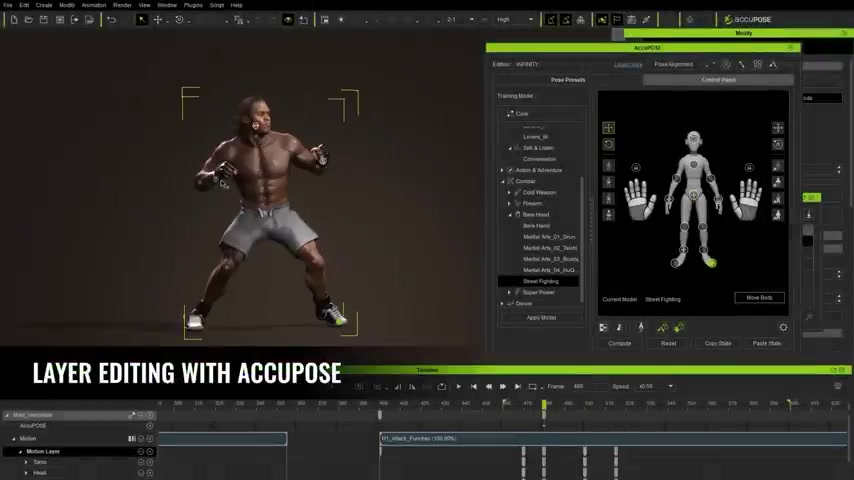Toggle the right hand lock icon
Screen dimensions: 854x480
pos(749,167)
